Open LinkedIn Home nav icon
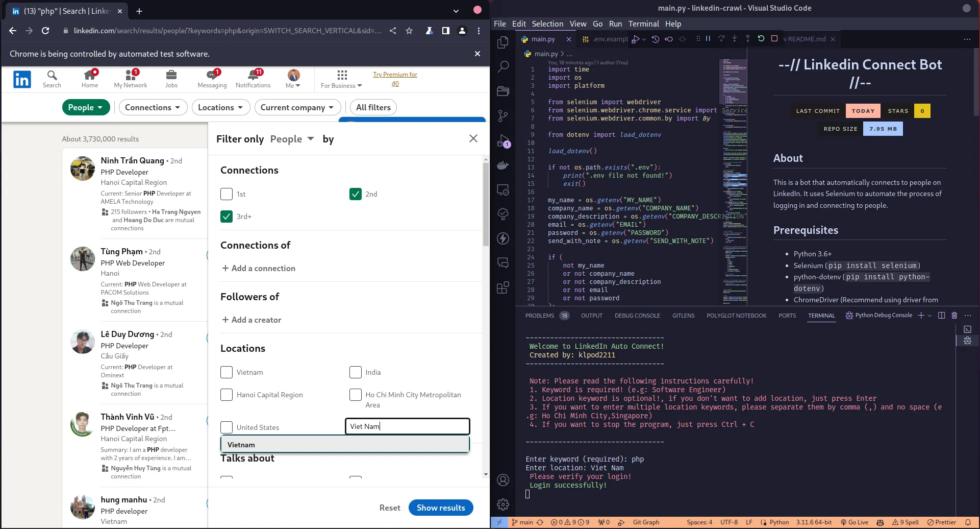This screenshot has width=980, height=529. pos(90,79)
